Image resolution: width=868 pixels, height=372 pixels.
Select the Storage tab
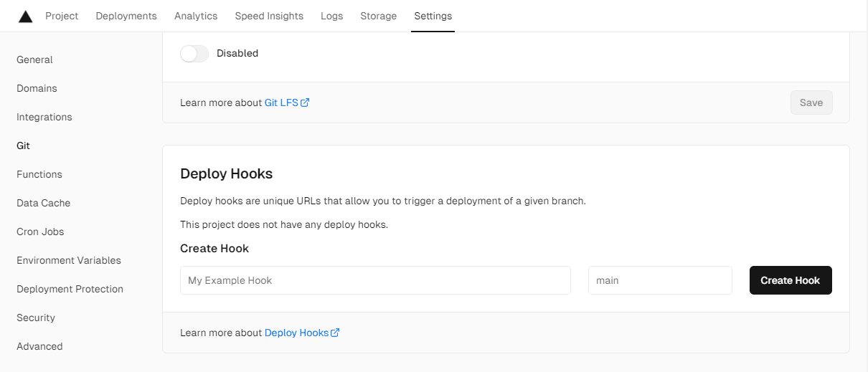click(x=378, y=16)
